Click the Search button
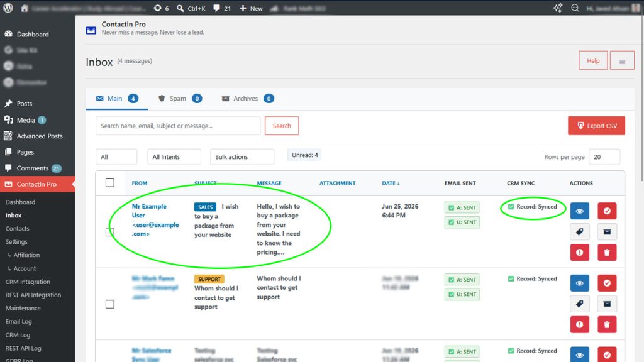 pyautogui.click(x=282, y=126)
